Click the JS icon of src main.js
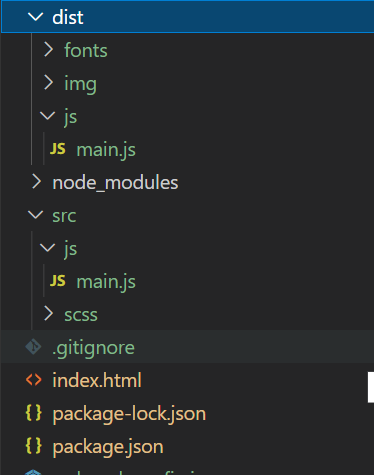Image resolution: width=374 pixels, height=475 pixels. 58,281
